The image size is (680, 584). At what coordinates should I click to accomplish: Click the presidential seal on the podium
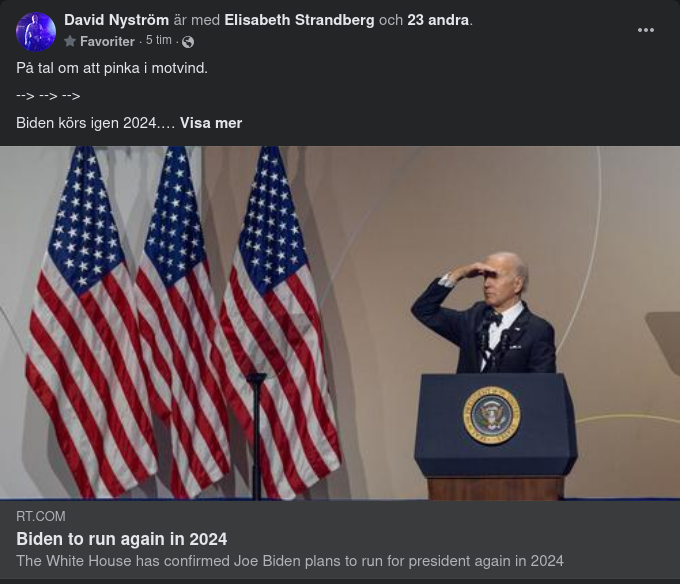[492, 415]
